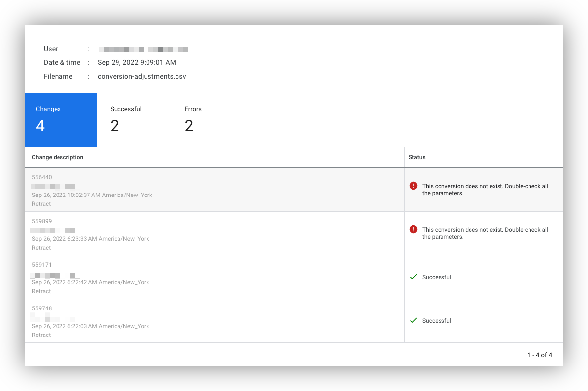Click Retract under conversion 559899
Image resolution: width=588 pixels, height=391 pixels.
point(41,248)
